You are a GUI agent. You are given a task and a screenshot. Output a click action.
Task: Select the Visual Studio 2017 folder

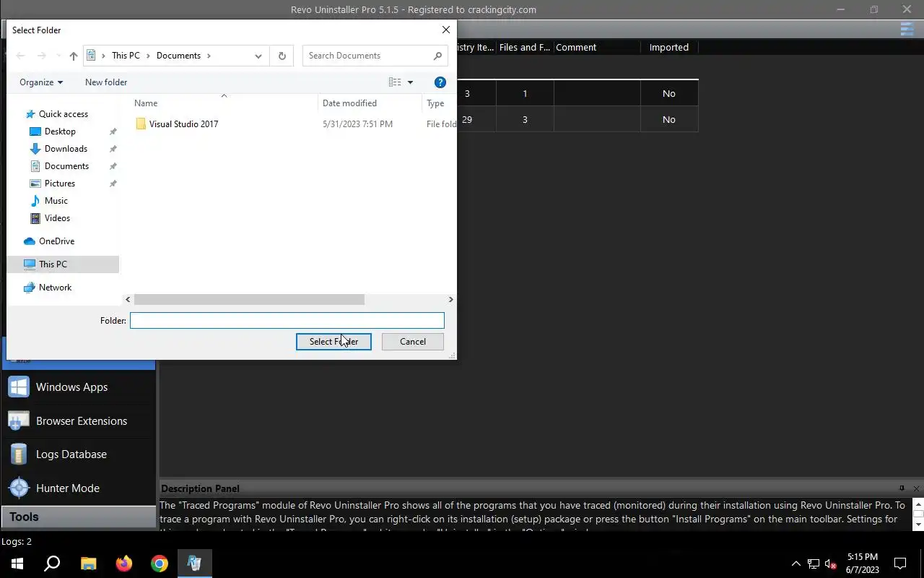183,124
